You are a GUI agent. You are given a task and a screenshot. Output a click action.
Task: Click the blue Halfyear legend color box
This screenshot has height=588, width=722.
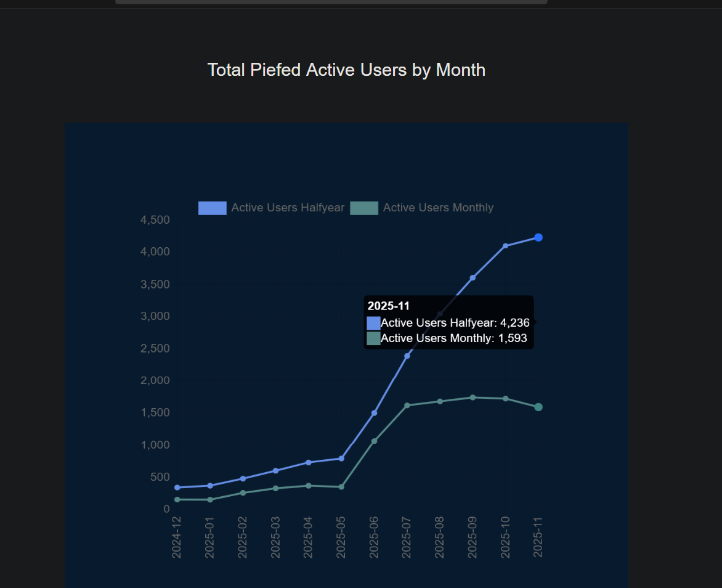(213, 208)
